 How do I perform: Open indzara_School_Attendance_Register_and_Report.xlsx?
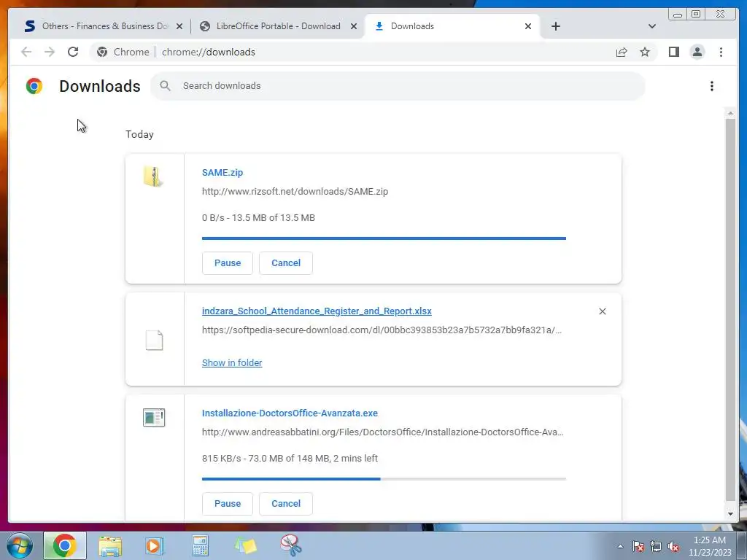[317, 311]
